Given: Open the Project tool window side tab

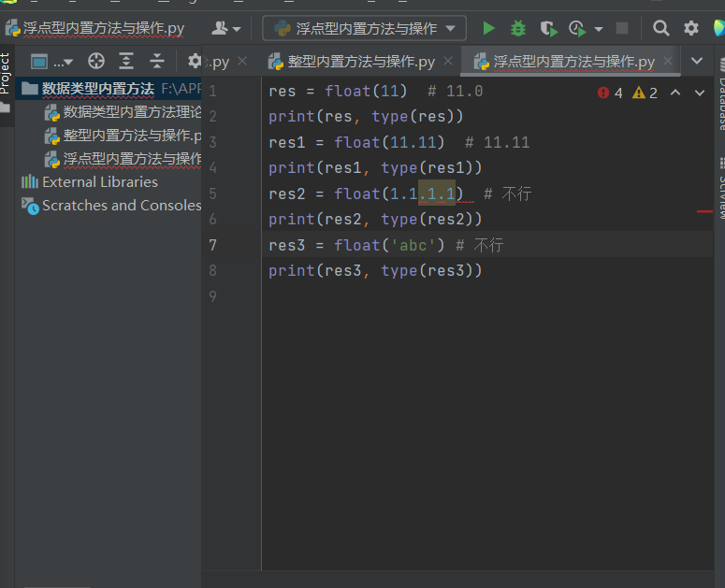Looking at the screenshot, I should pyautogui.click(x=6, y=74).
